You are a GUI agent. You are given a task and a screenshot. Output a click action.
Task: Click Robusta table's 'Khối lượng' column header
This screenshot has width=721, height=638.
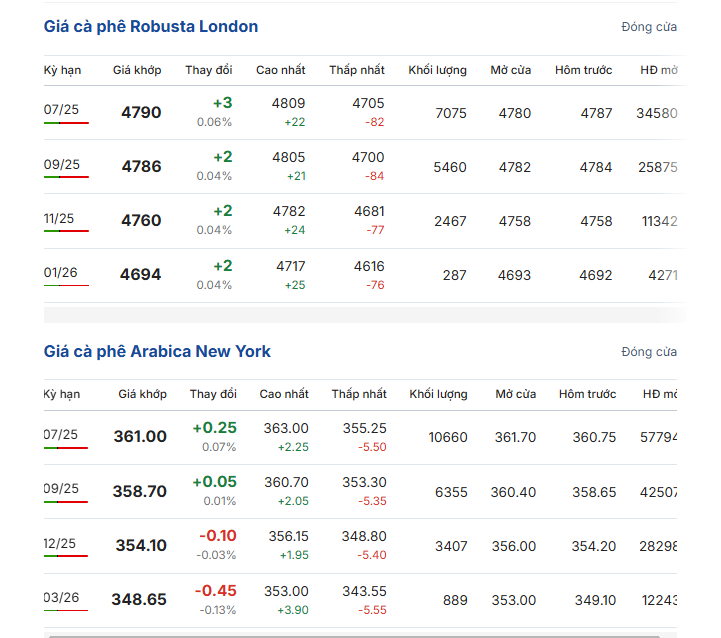coord(437,70)
